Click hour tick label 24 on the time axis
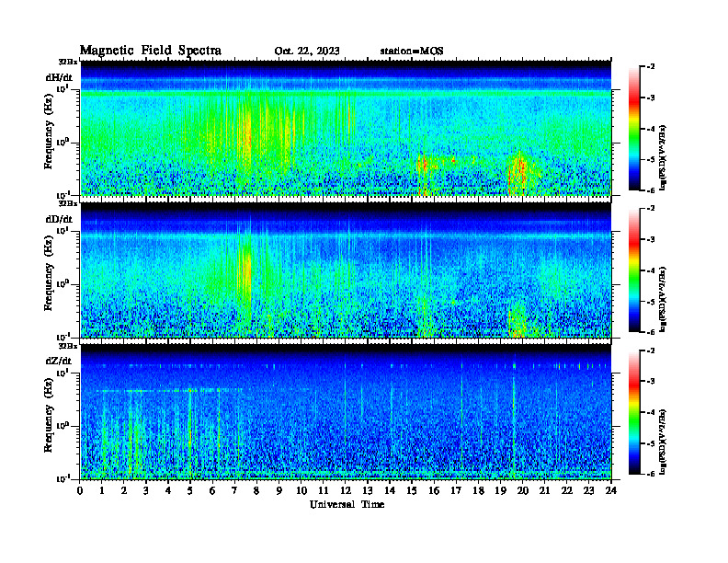728x563 pixels. coord(611,490)
